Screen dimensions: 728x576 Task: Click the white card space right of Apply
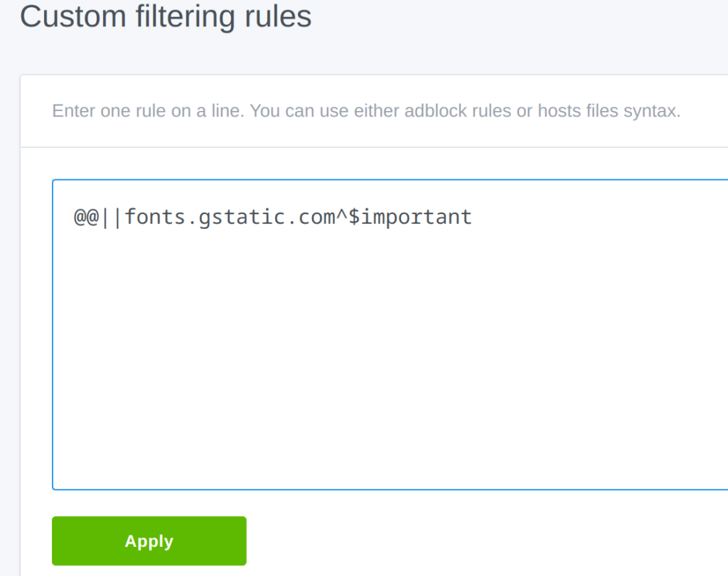tap(462, 541)
